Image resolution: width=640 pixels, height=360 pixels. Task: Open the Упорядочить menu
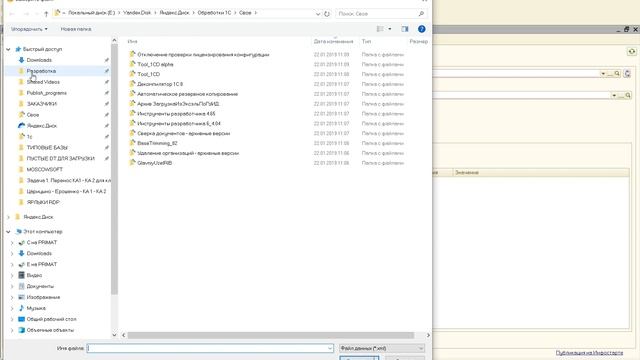(29, 29)
